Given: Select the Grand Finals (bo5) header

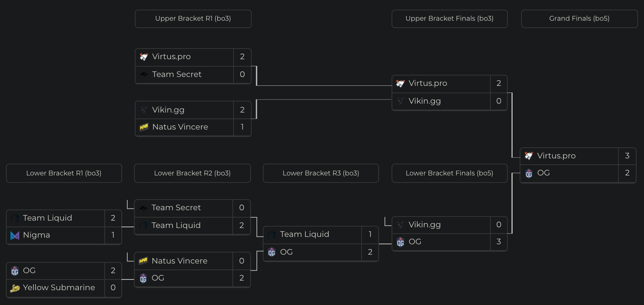Looking at the screenshot, I should point(579,19).
